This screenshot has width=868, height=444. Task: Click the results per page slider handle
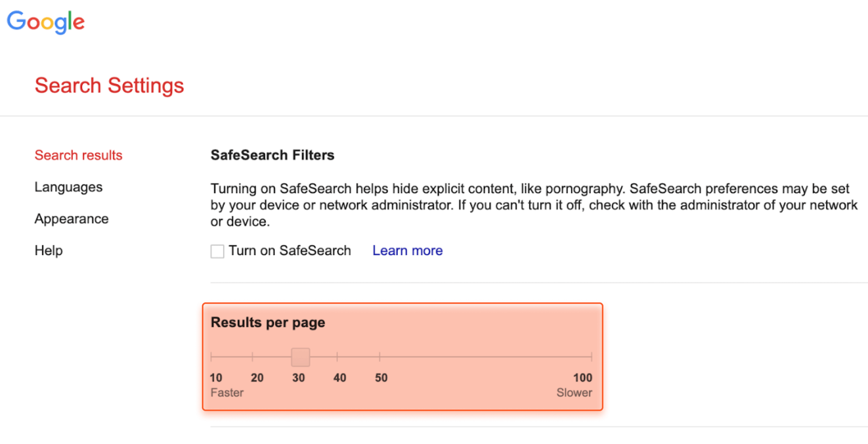coord(301,357)
